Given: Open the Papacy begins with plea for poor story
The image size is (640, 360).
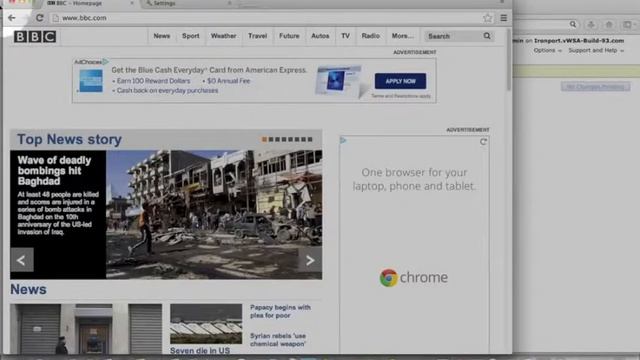Looking at the screenshot, I should pos(280,311).
